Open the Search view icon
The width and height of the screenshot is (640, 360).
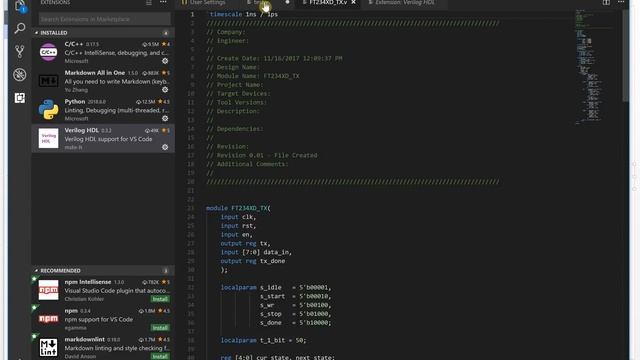click(20, 28)
